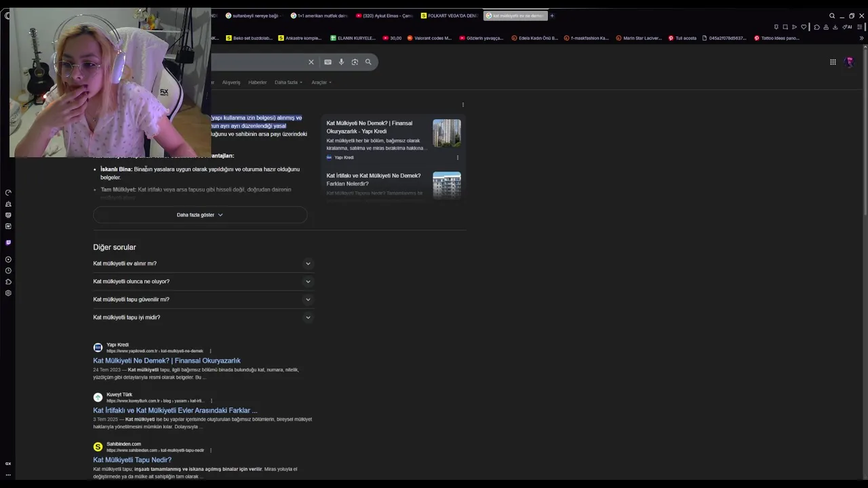This screenshot has width=868, height=488.
Task: Start voice search with microphone
Action: (x=341, y=62)
